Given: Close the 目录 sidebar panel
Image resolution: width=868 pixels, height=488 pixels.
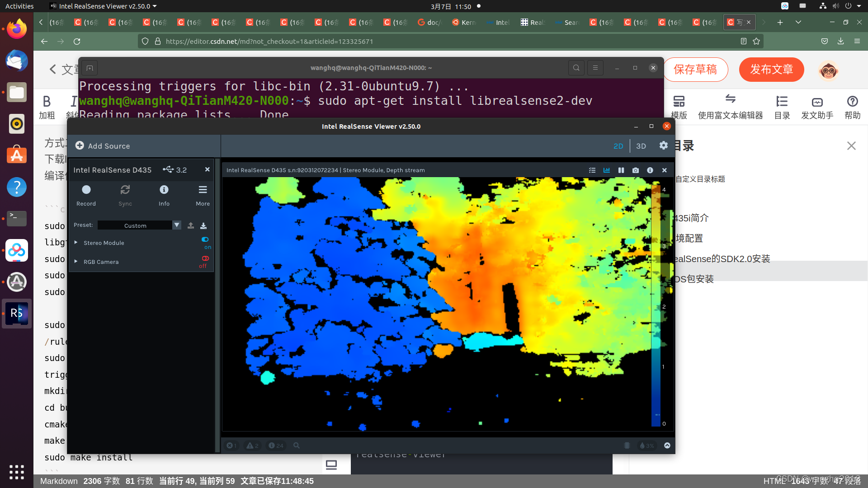Looking at the screenshot, I should point(851,145).
